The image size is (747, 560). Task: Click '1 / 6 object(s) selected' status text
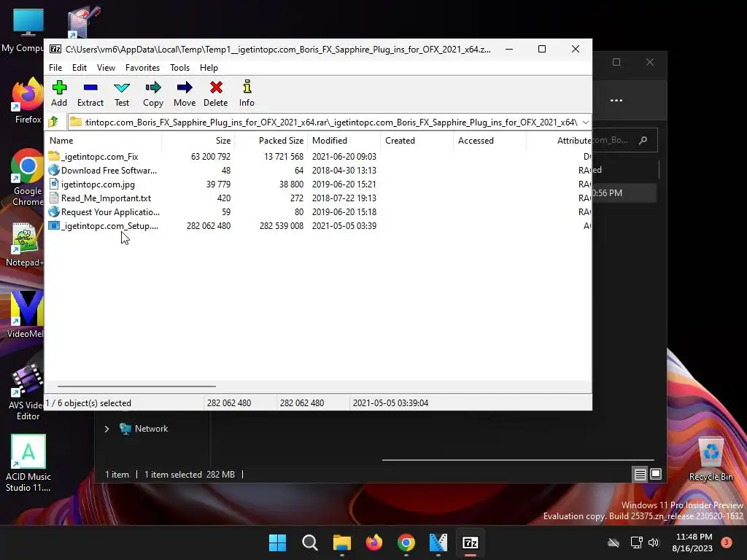[x=88, y=402]
